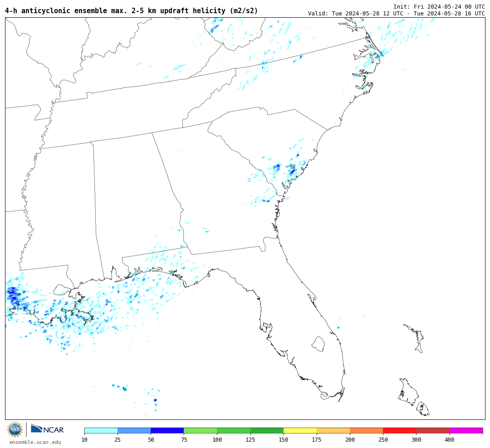Select the dark green 125-150 color swatch
This screenshot has height=448, width=490.
point(267,430)
